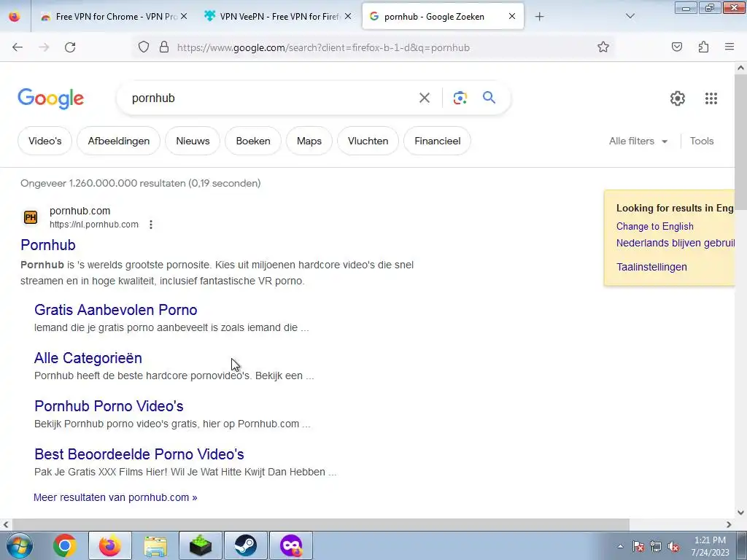Go back with the browser back arrow

[18, 47]
